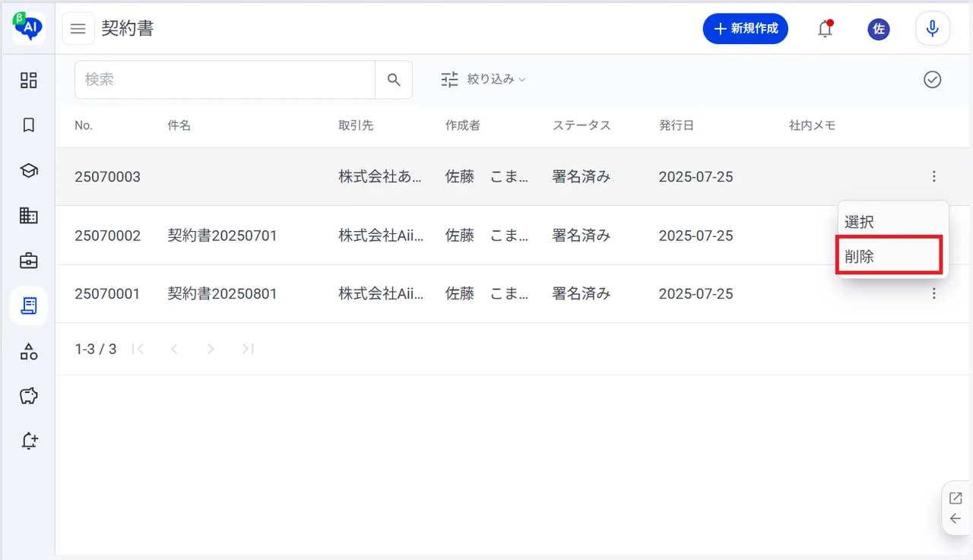The height and width of the screenshot is (560, 973).
Task: Expand the 絞り込み filter dropdown
Action: 483,79
